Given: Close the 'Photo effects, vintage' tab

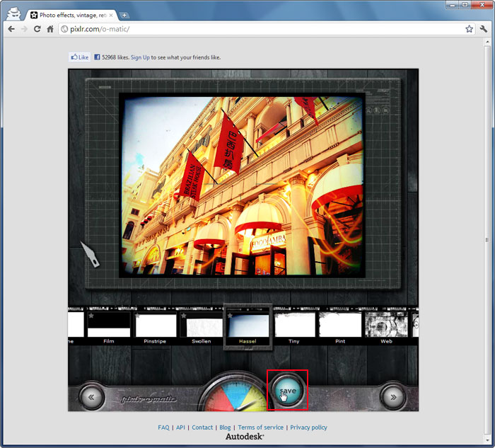Looking at the screenshot, I should tap(111, 15).
